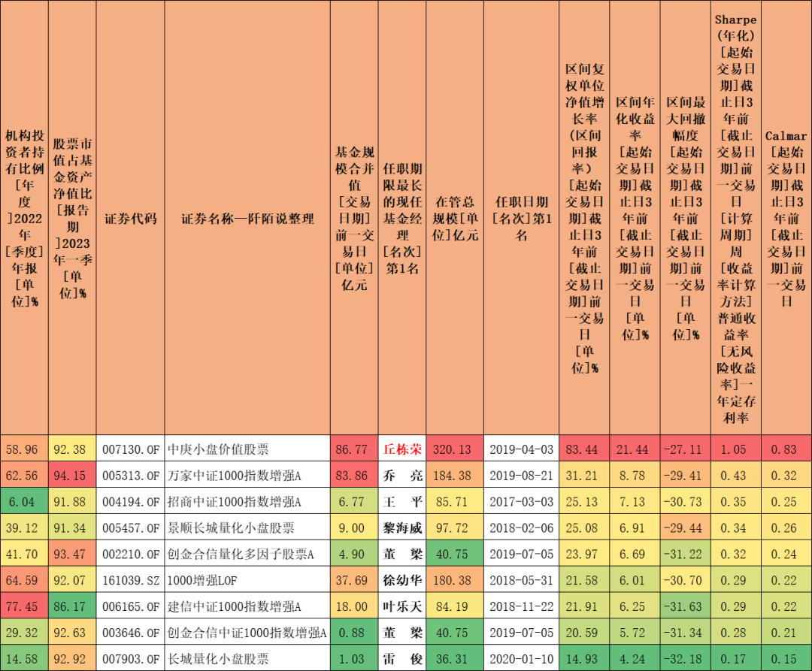Screen dimensions: 812x671
Task: Select tenure date 2020-01-10
Action: click(x=522, y=659)
